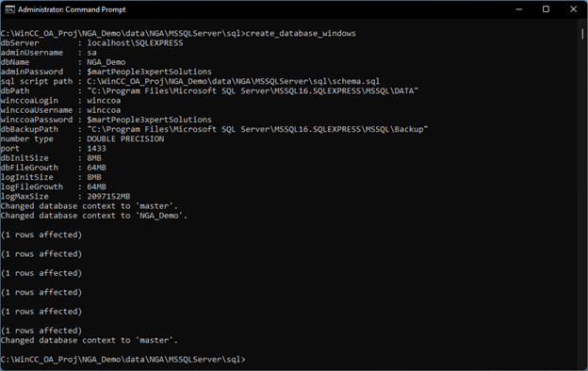Click the 'Administrator: Command Prompt' title text
588x371 pixels.
(x=72, y=9)
